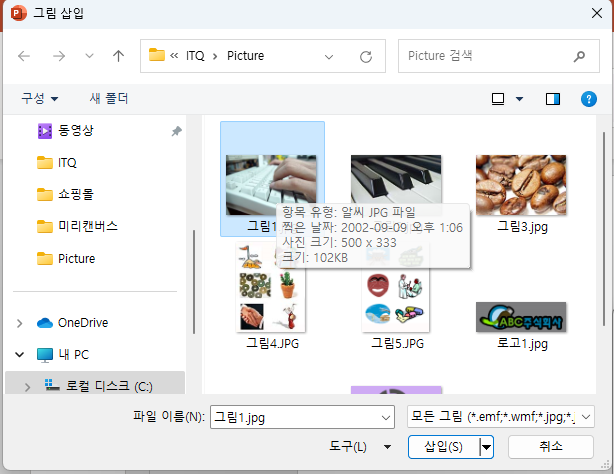Open view options dropdown arrow
The height and width of the screenshot is (474, 614).
(519, 99)
